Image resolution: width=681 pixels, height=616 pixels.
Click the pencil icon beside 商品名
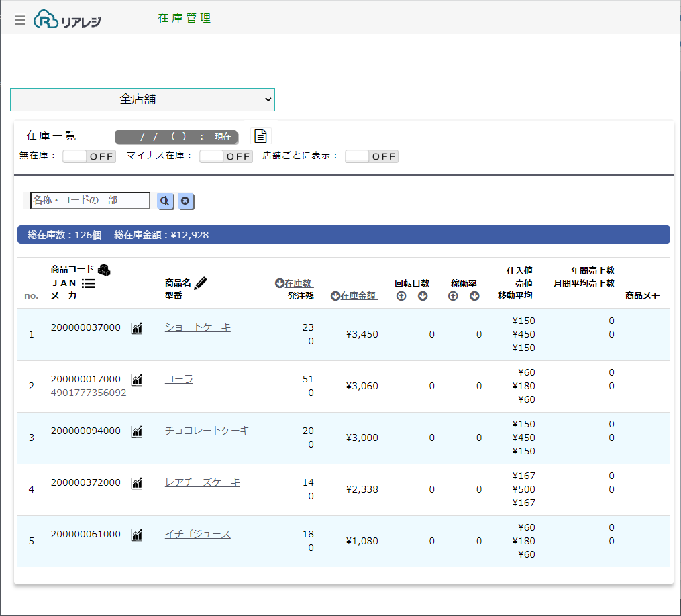pos(201,283)
